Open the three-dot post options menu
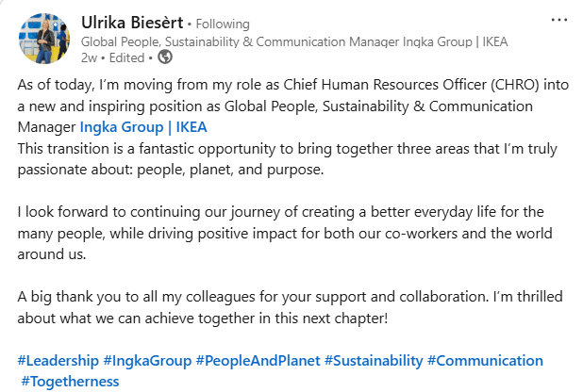Viewport: 583px width, 392px height. [x=558, y=20]
